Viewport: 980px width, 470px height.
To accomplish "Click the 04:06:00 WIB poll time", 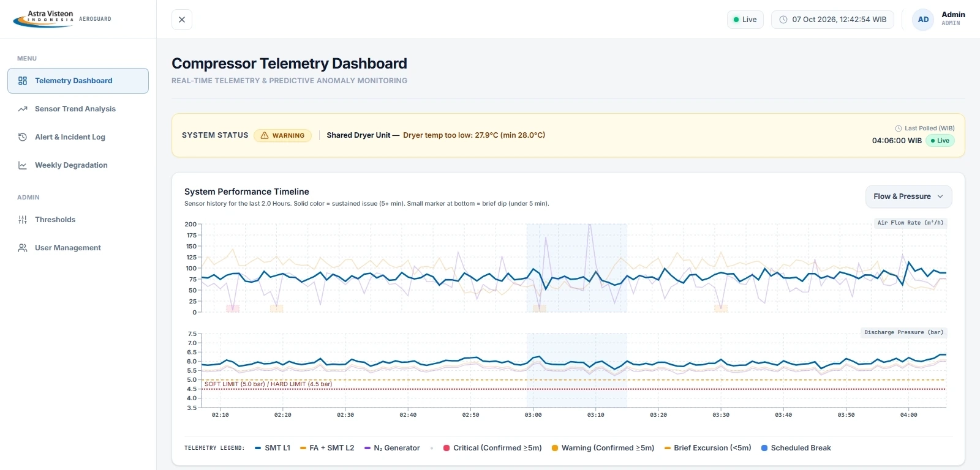I will point(897,141).
